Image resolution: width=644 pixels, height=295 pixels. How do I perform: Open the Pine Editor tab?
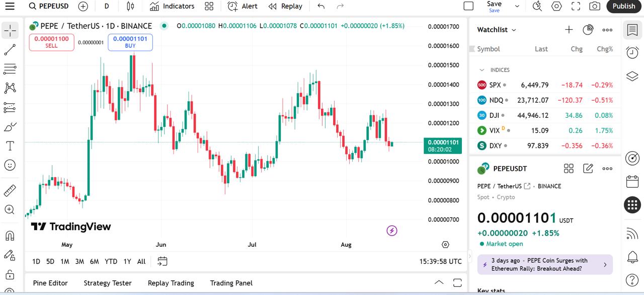(50, 283)
